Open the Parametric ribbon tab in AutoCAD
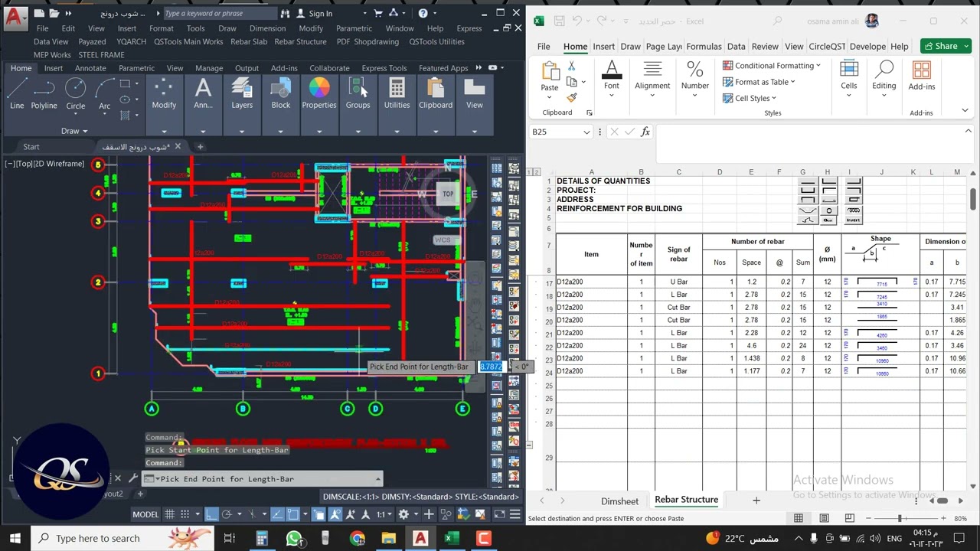The image size is (980, 551). (136, 68)
